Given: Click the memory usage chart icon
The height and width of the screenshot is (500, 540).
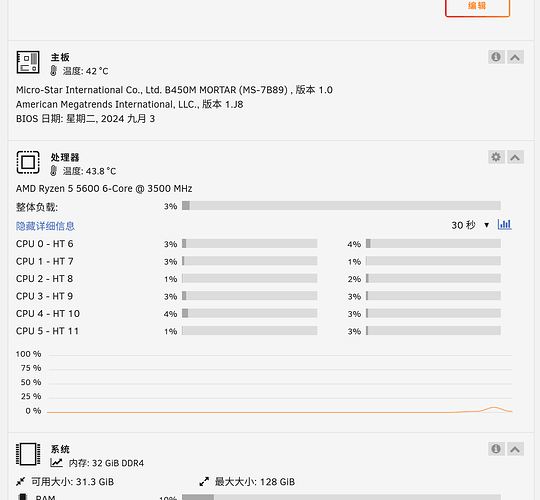Looking at the screenshot, I should [56, 463].
